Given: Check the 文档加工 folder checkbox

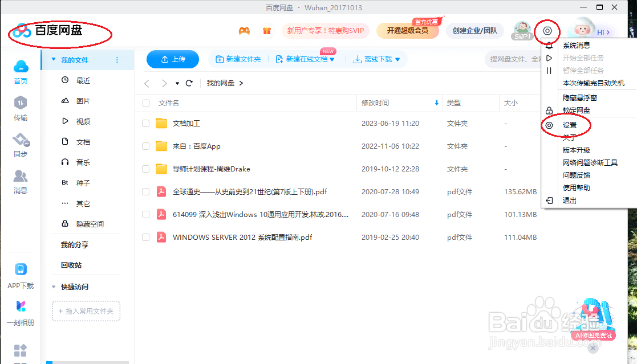Looking at the screenshot, I should coord(146,124).
